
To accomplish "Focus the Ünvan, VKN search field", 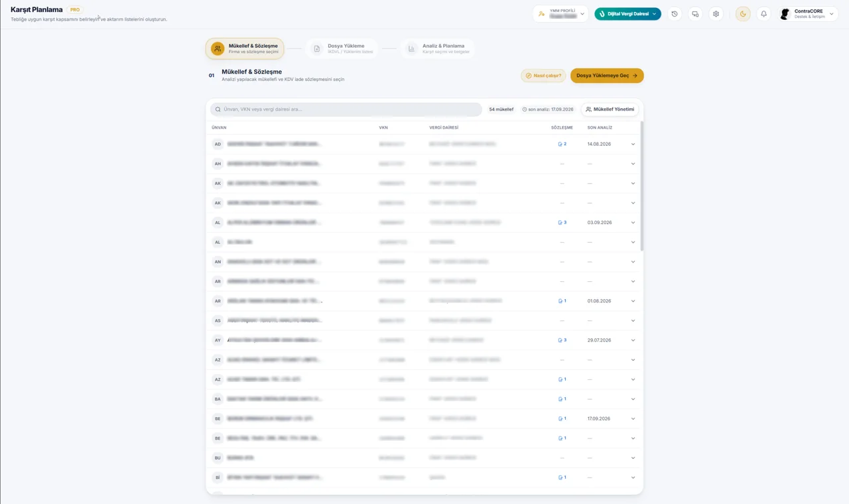I will [x=346, y=109].
